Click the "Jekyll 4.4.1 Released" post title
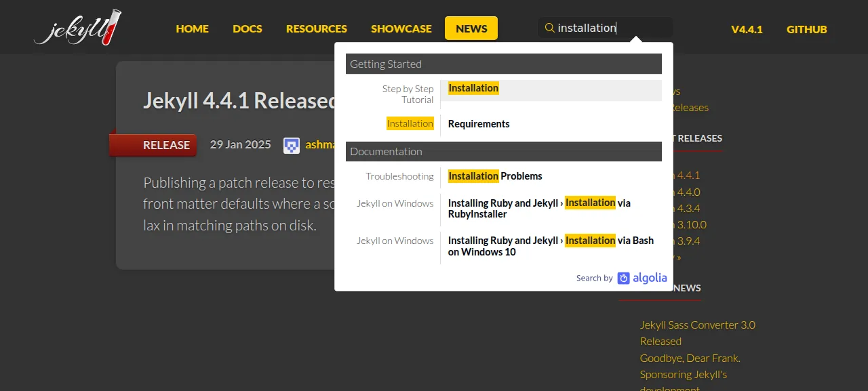 (240, 100)
